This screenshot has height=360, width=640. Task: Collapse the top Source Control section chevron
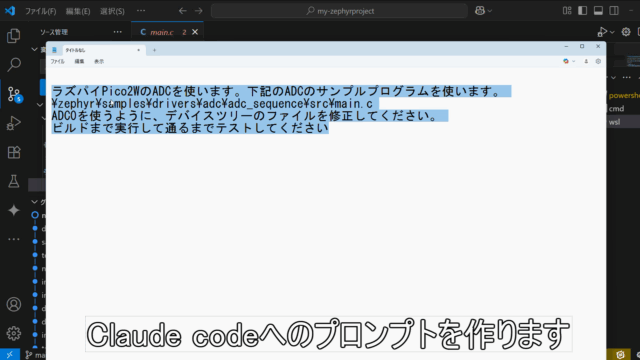tap(34, 49)
